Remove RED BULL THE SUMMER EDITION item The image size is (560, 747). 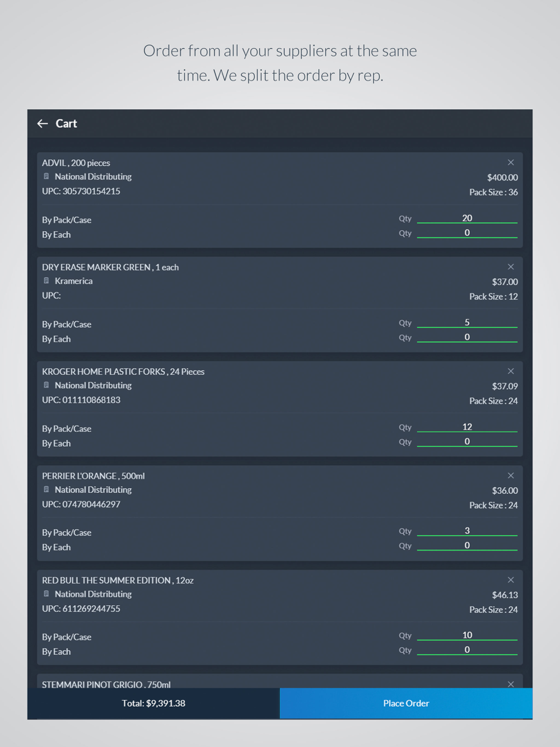[511, 580]
